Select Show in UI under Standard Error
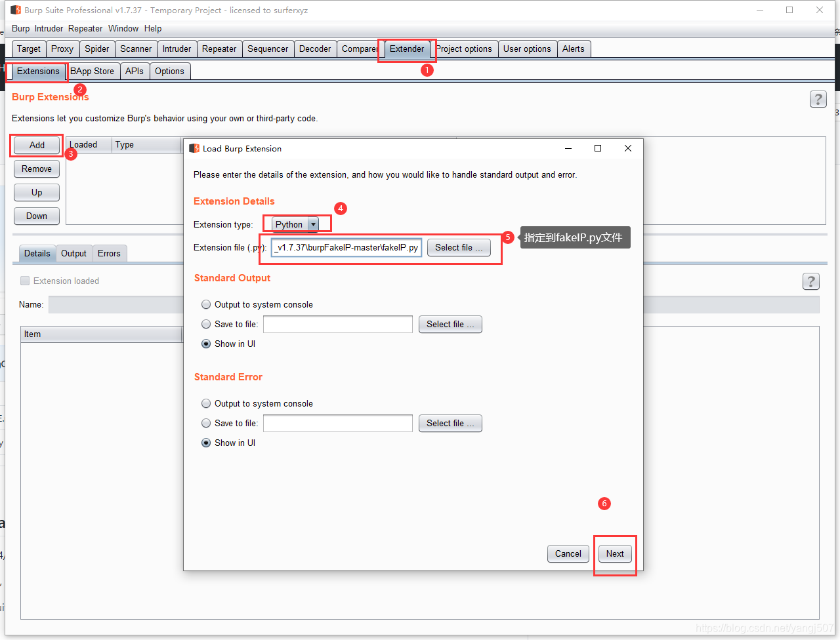This screenshot has width=840, height=640. pyautogui.click(x=206, y=443)
